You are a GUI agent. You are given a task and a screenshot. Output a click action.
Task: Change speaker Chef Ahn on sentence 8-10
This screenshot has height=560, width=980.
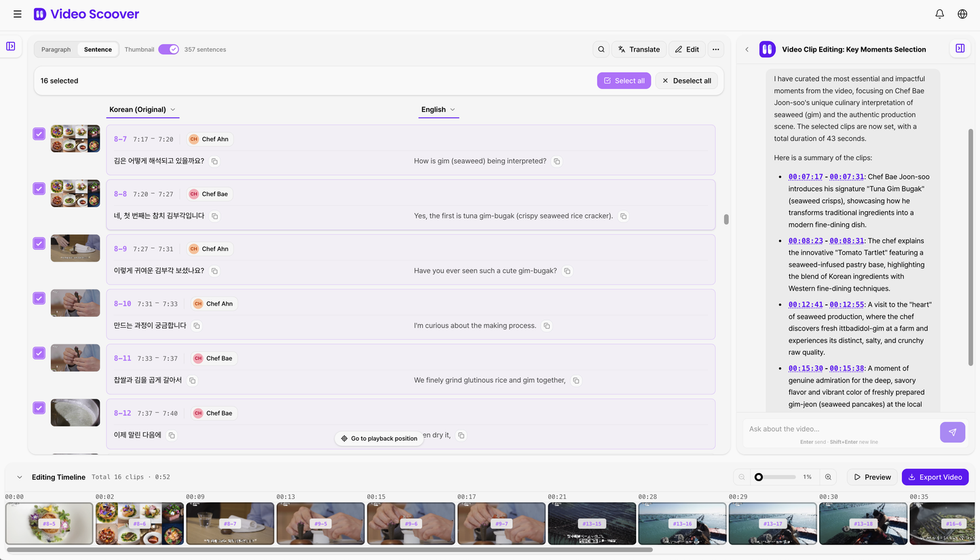point(213,303)
